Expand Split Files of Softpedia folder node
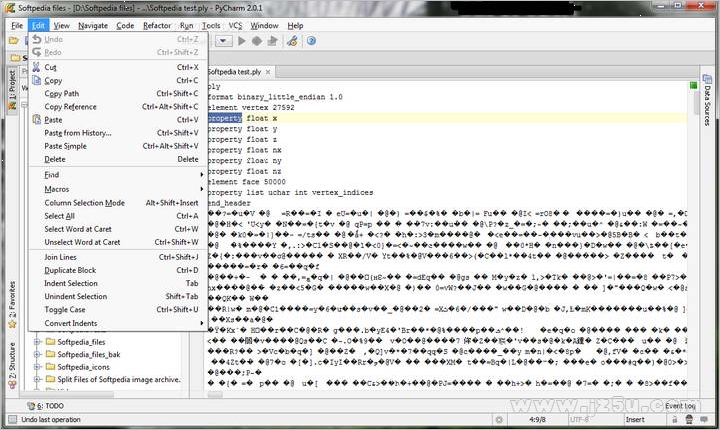The width and height of the screenshot is (720, 430). point(38,379)
